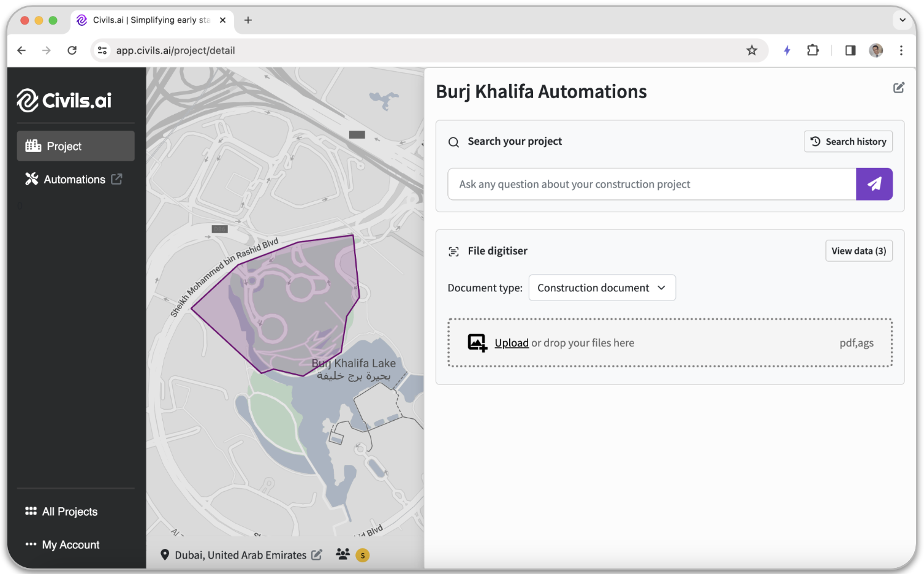This screenshot has height=574, width=924.
Task: Close the Civils.ai tab
Action: tap(223, 20)
